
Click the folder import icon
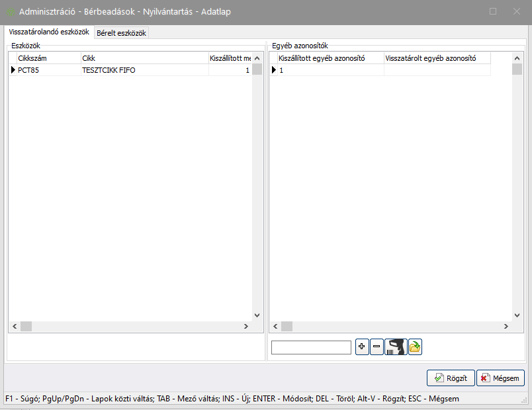(x=415, y=347)
